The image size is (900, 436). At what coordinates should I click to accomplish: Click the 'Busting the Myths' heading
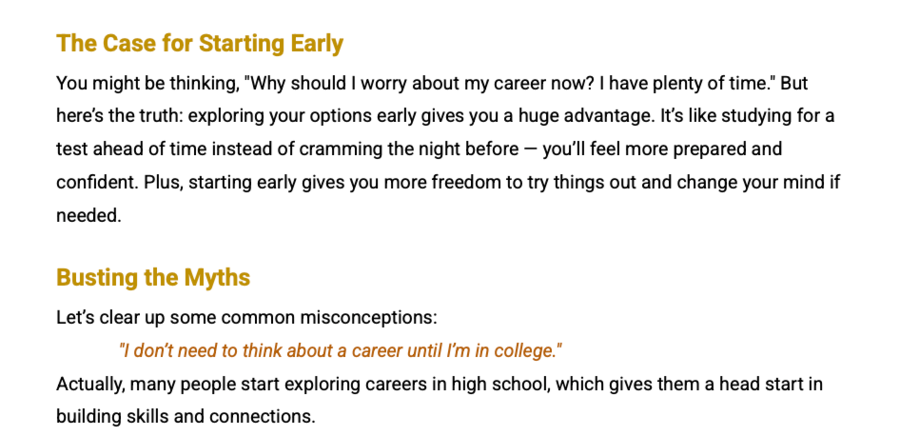[x=153, y=277]
